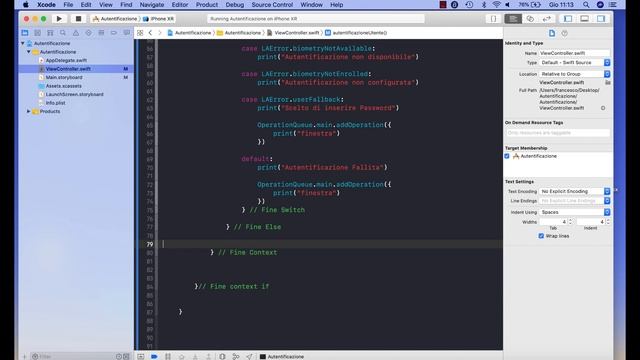Viewport: 640px width, 360px height.
Task: Stop the running app
Action: tap(78, 19)
